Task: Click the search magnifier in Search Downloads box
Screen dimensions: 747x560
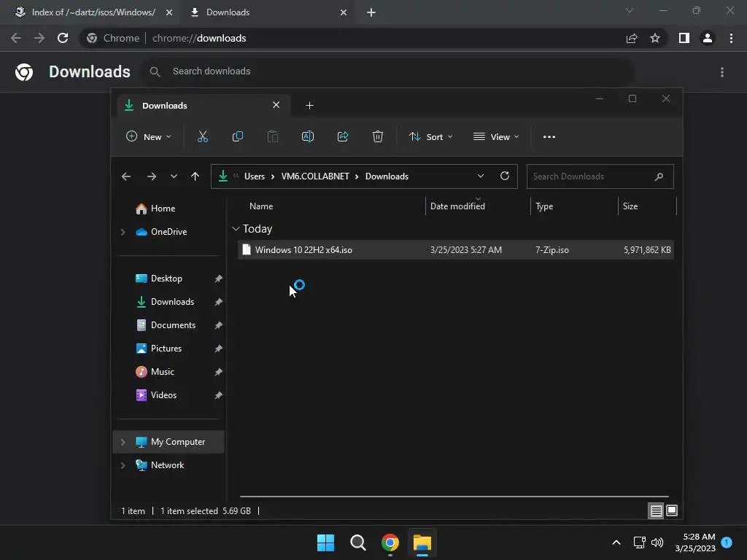Action: 659,176
